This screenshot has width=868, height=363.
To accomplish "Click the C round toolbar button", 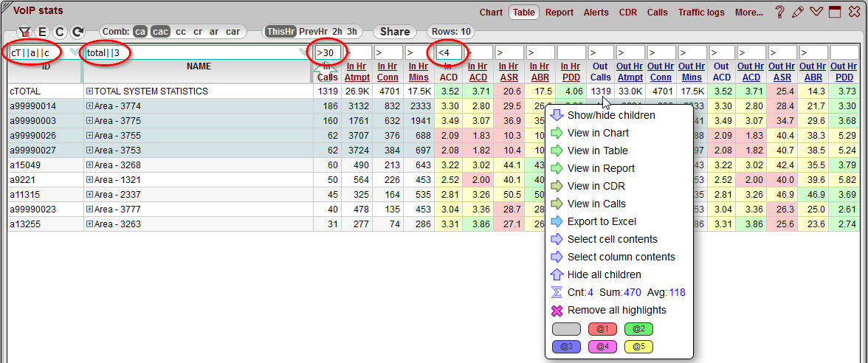I will point(61,32).
